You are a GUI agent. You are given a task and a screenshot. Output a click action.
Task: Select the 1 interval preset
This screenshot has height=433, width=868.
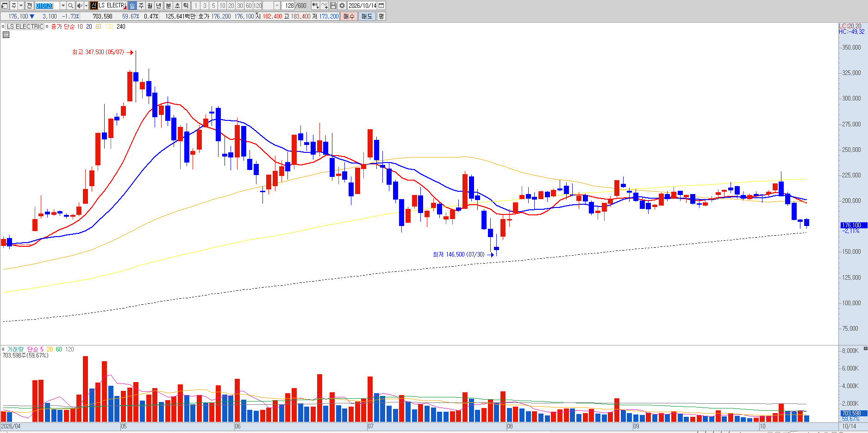(x=196, y=6)
